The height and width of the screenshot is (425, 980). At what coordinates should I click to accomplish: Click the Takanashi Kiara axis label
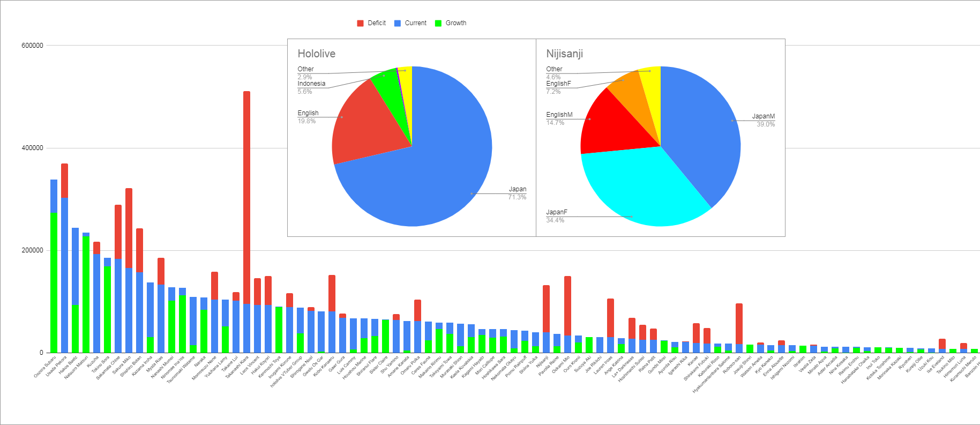point(236,368)
